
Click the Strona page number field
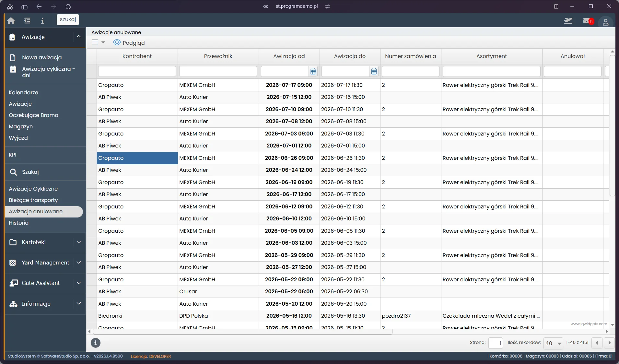[x=496, y=343]
